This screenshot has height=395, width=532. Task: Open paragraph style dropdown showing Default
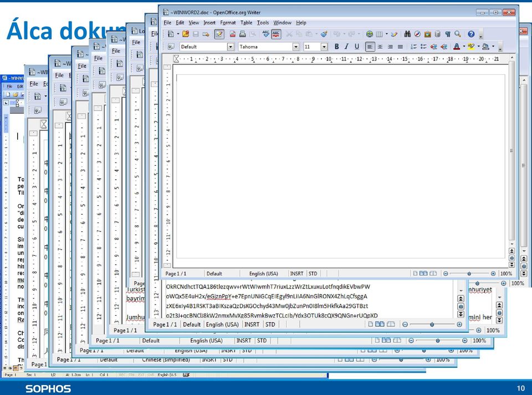click(x=231, y=47)
